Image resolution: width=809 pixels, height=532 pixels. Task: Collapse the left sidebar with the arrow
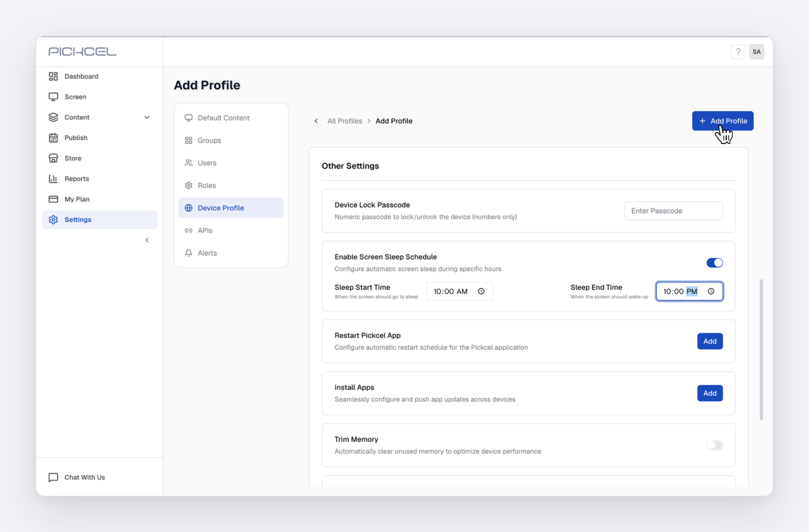coord(147,240)
